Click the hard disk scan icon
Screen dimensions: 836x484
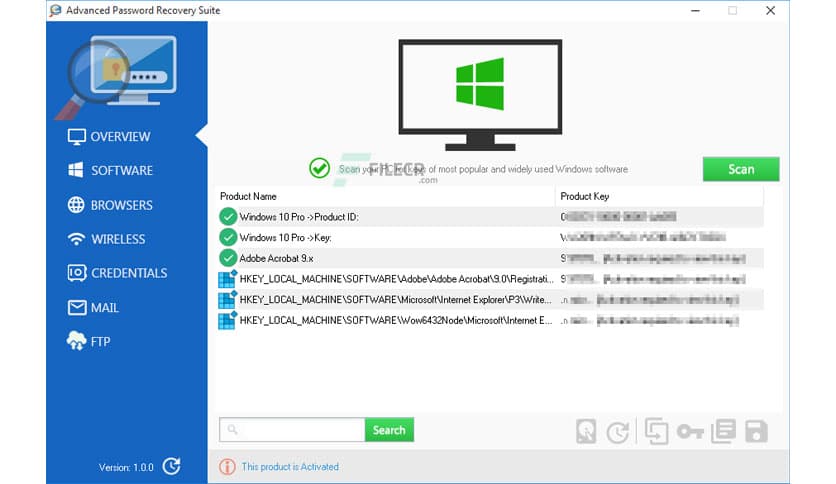586,431
